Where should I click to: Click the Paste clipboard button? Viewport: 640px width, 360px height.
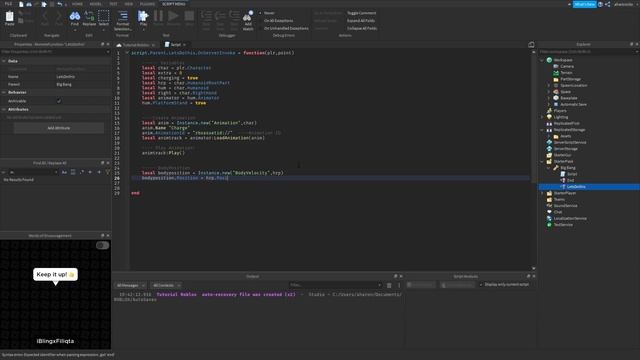tap(9, 19)
